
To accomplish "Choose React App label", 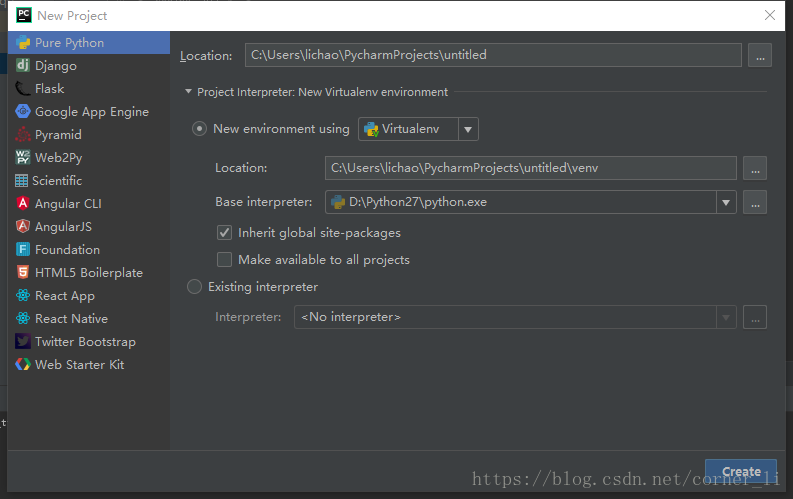I will pos(65,296).
